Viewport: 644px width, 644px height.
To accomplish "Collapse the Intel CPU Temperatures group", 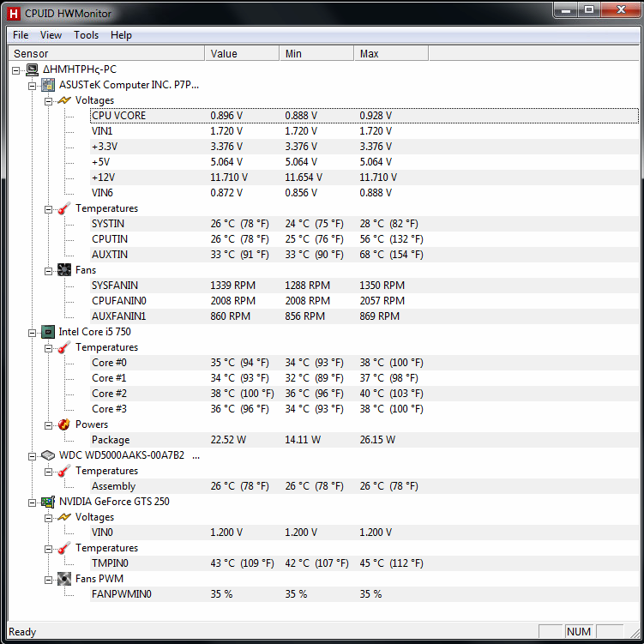I will pyautogui.click(x=49, y=348).
